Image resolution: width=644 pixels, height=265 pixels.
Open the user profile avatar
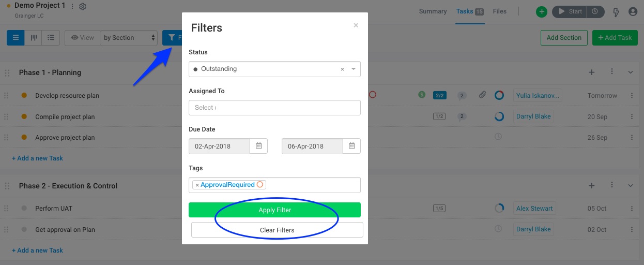tap(633, 11)
